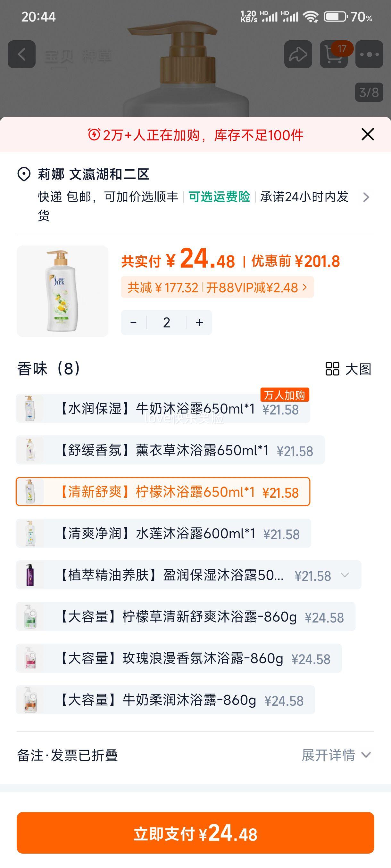
Task: Choose 【大容量】玫瑰浪漫香氛沐浴露-860g option
Action: pyautogui.click(x=179, y=658)
